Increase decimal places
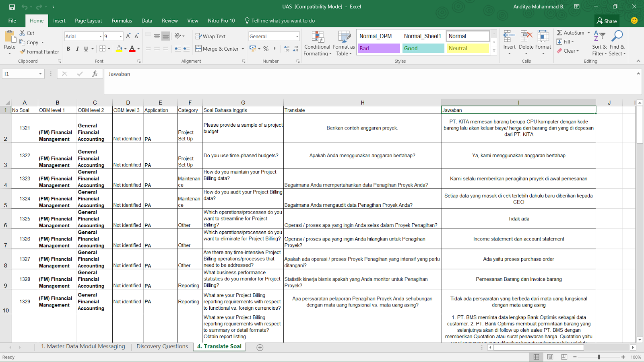This screenshot has width=644, height=362. pyautogui.click(x=287, y=49)
